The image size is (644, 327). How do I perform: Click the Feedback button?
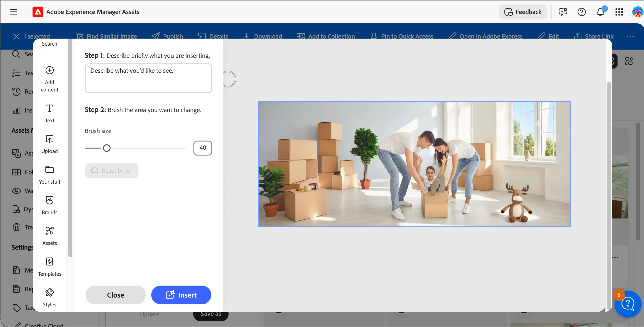point(523,12)
